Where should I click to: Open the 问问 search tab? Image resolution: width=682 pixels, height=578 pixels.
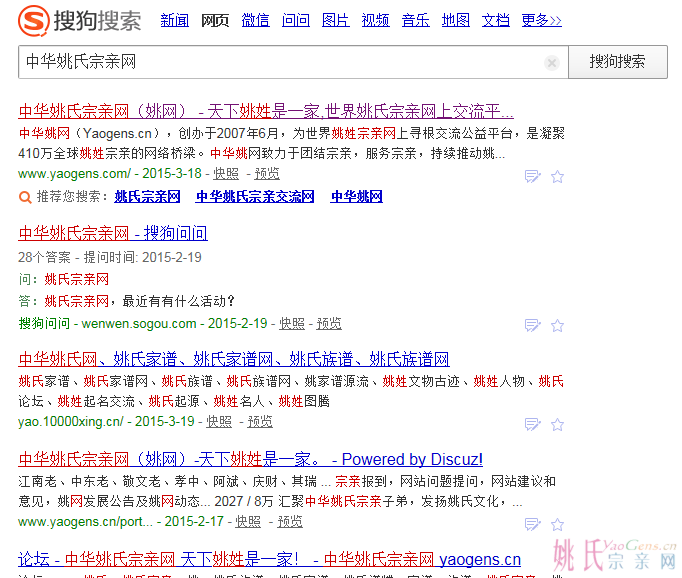[296, 20]
